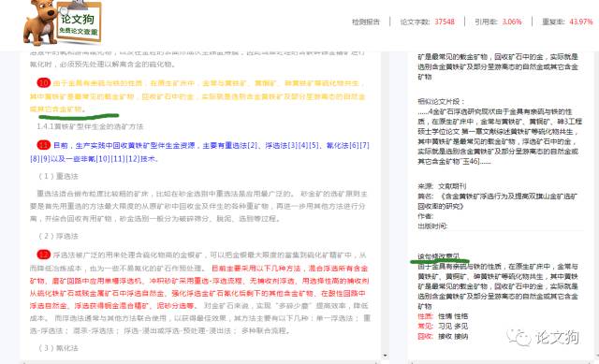Click the red highlighted 目前主要采用以下几种方法 passage

[x=198, y=287]
